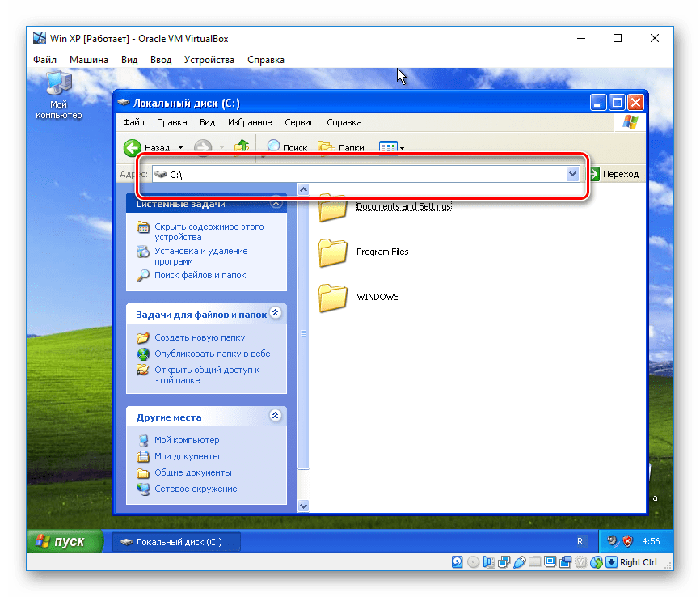Click the Поиск search toolbar button
The width and height of the screenshot is (700, 597).
pyautogui.click(x=287, y=147)
